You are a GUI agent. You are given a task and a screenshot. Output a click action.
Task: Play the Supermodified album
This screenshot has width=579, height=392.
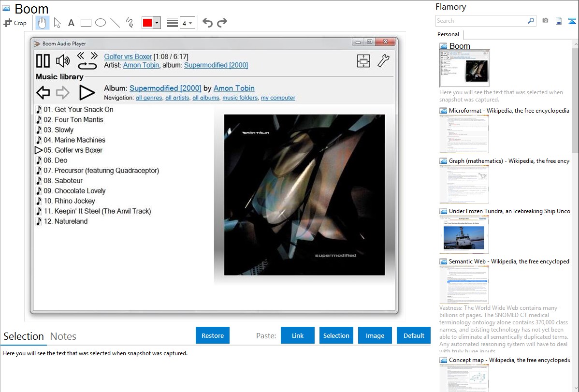click(87, 92)
